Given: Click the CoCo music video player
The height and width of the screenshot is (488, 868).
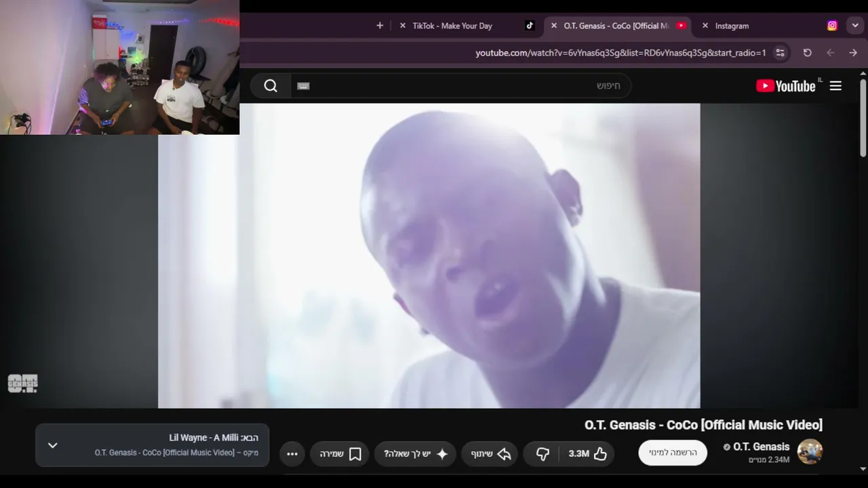Looking at the screenshot, I should coord(429,256).
